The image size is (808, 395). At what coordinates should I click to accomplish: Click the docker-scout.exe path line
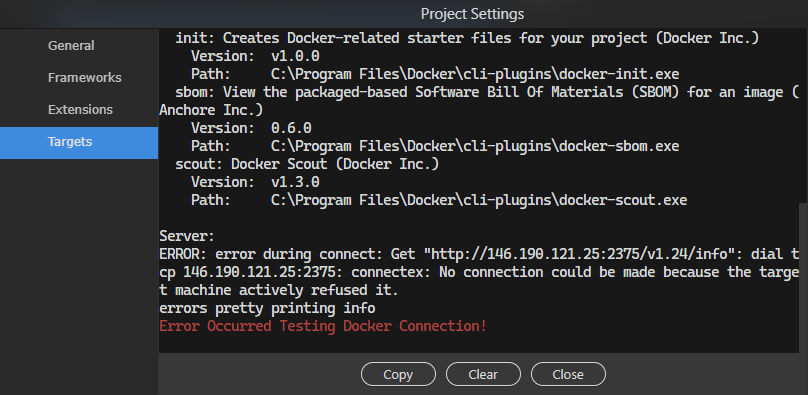(x=439, y=200)
